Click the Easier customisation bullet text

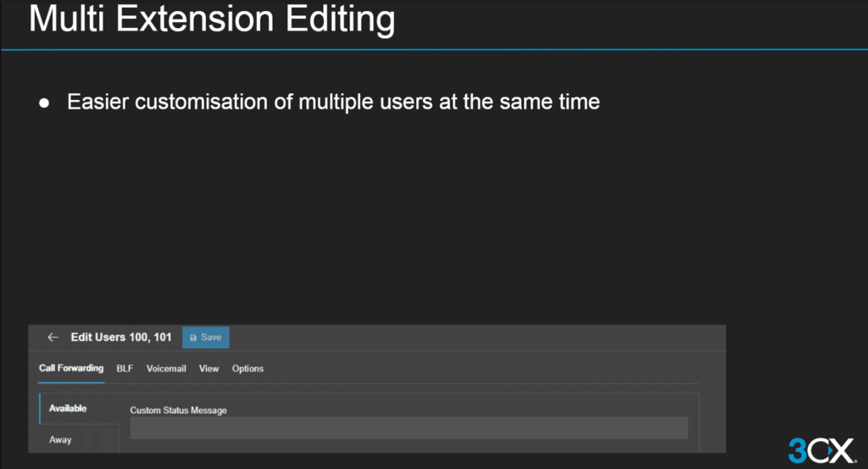(333, 103)
